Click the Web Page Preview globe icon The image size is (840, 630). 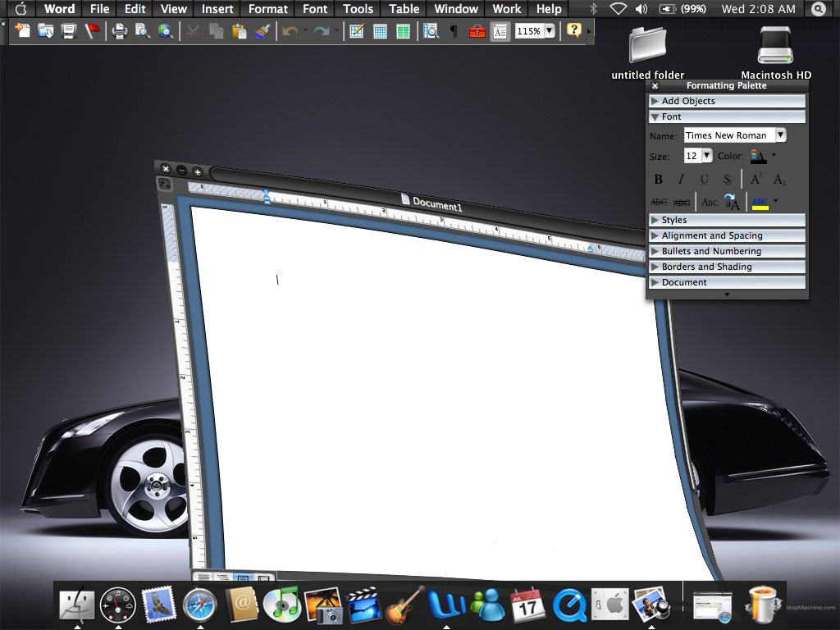pyautogui.click(x=165, y=31)
